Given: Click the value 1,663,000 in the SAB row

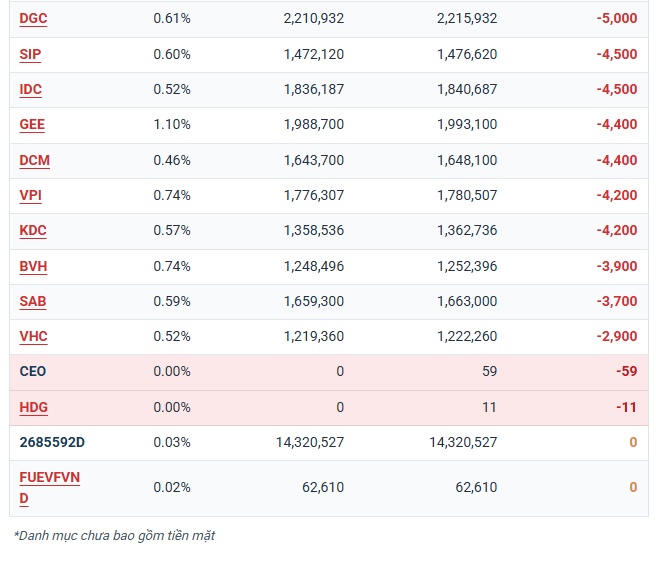Looking at the screenshot, I should coord(467,302).
